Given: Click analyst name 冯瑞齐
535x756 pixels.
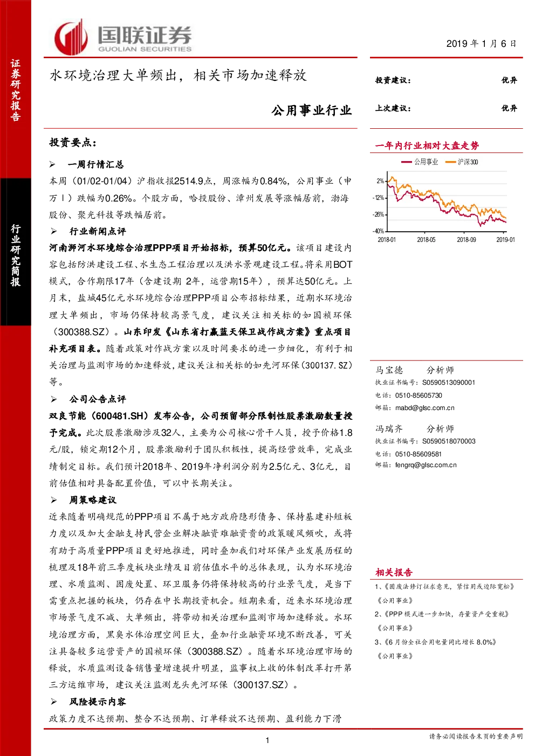Looking at the screenshot, I should point(389,429).
